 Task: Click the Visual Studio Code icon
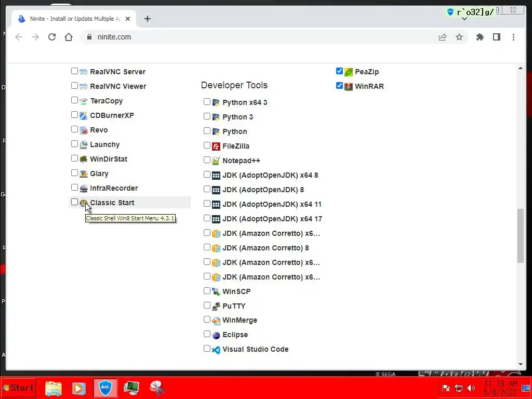[216, 350]
